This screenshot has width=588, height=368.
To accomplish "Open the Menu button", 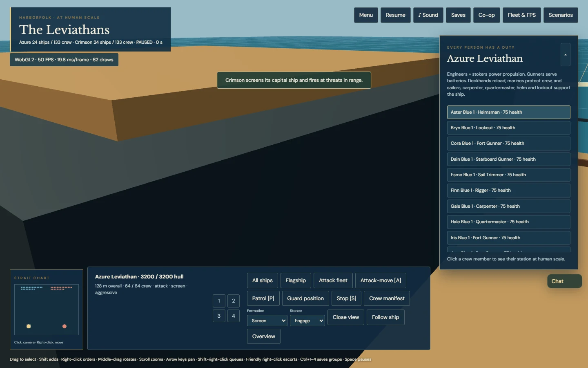I will click(x=366, y=15).
